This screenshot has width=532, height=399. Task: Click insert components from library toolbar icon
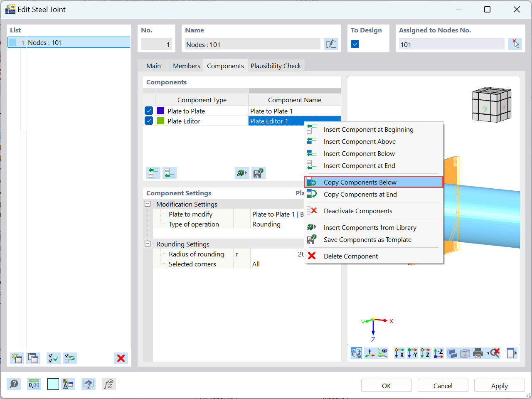(x=242, y=173)
